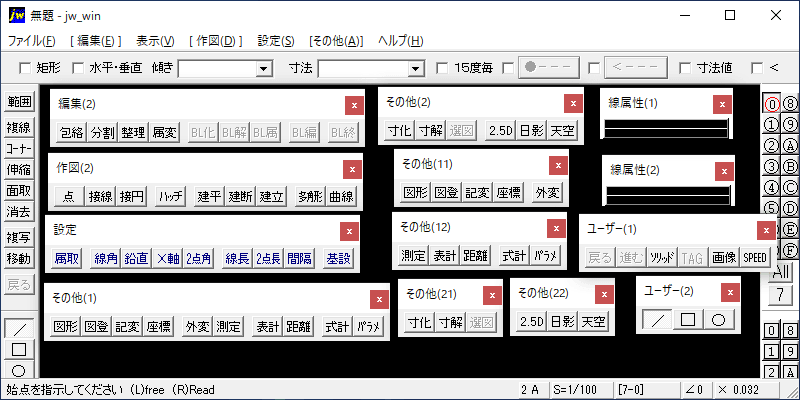Click line attribute bar in 線属性(1)
The height and width of the screenshot is (400, 800).
click(666, 129)
